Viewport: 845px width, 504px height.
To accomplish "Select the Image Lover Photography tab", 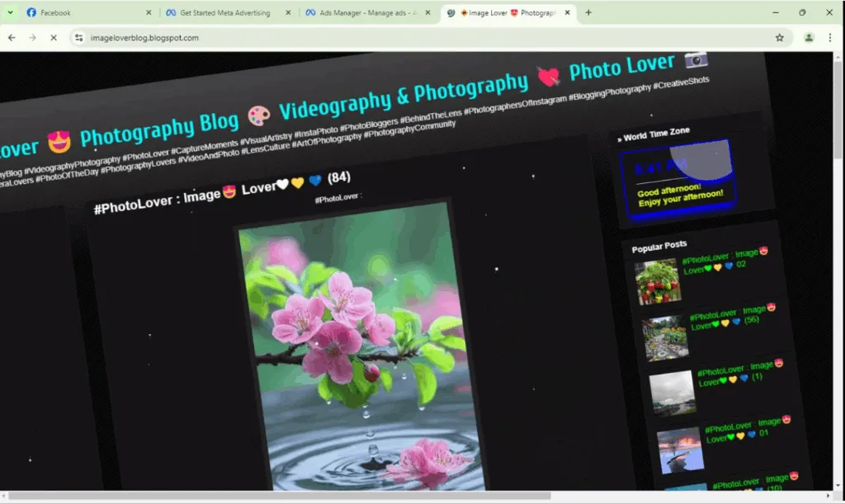I will pyautogui.click(x=508, y=12).
